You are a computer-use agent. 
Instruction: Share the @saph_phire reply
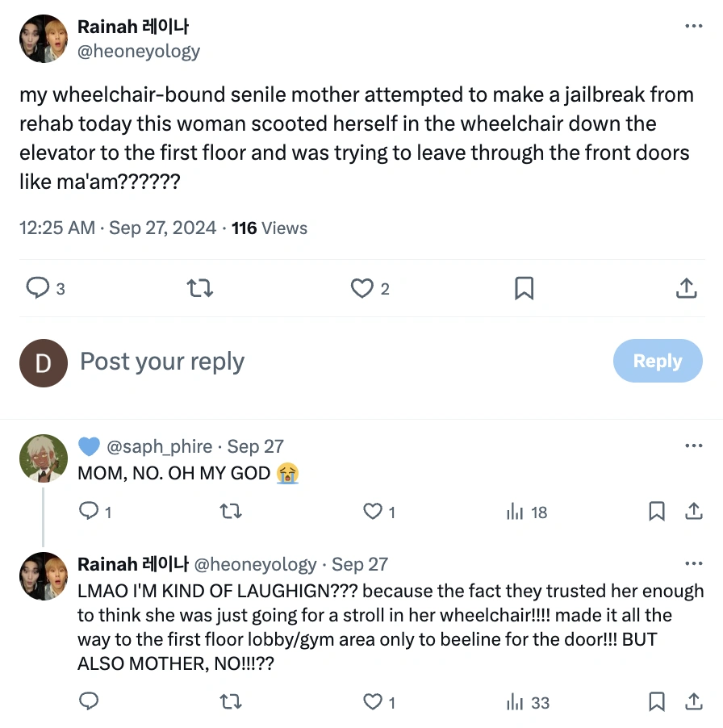click(x=693, y=512)
